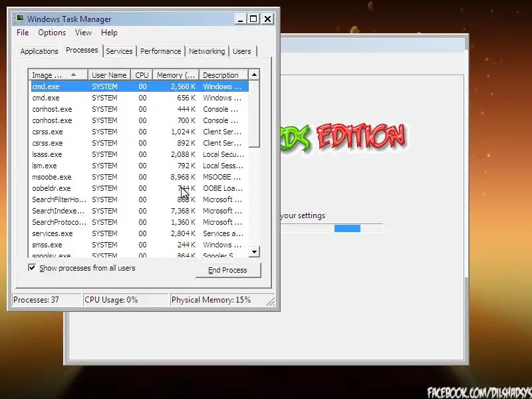
Task: Select the cmd.exe row using 656 K
Action: click(x=140, y=98)
